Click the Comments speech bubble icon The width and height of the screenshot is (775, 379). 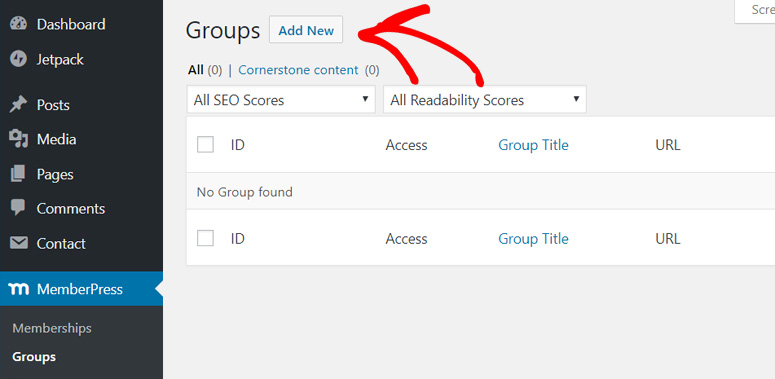pyautogui.click(x=18, y=208)
